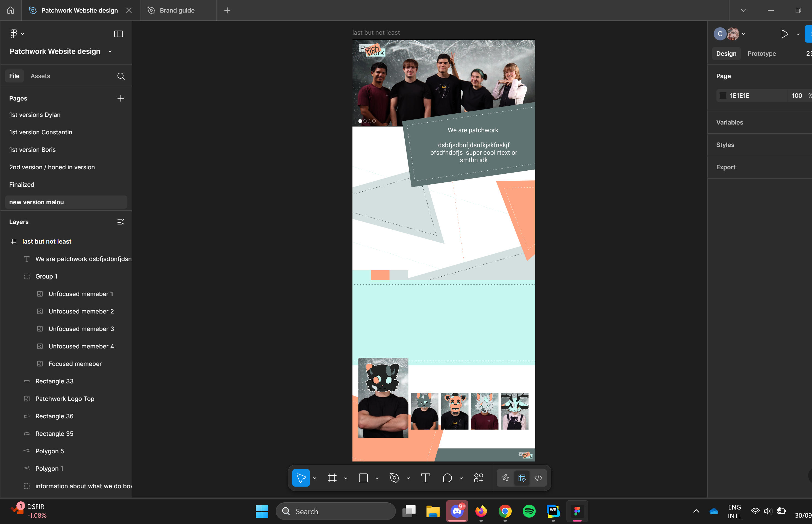812x524 pixels.
Task: Select the Rectangle 33 layer
Action: pos(54,381)
